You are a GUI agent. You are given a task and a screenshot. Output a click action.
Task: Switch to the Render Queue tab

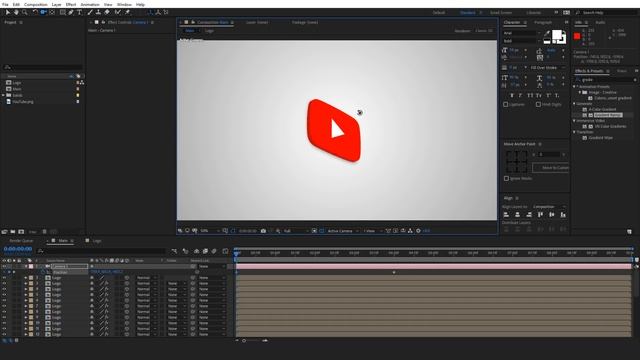click(21, 241)
